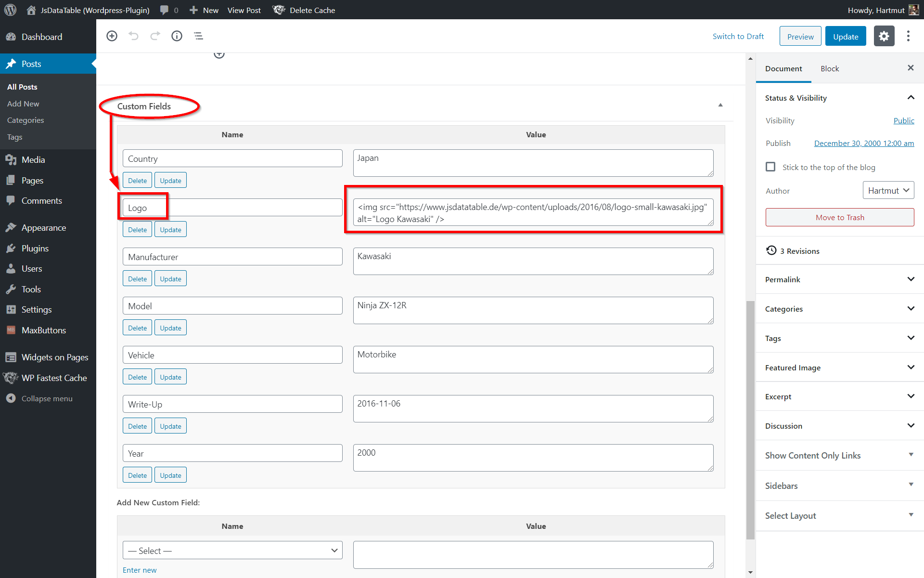
Task: Click the Model name input field
Action: pyautogui.click(x=232, y=306)
